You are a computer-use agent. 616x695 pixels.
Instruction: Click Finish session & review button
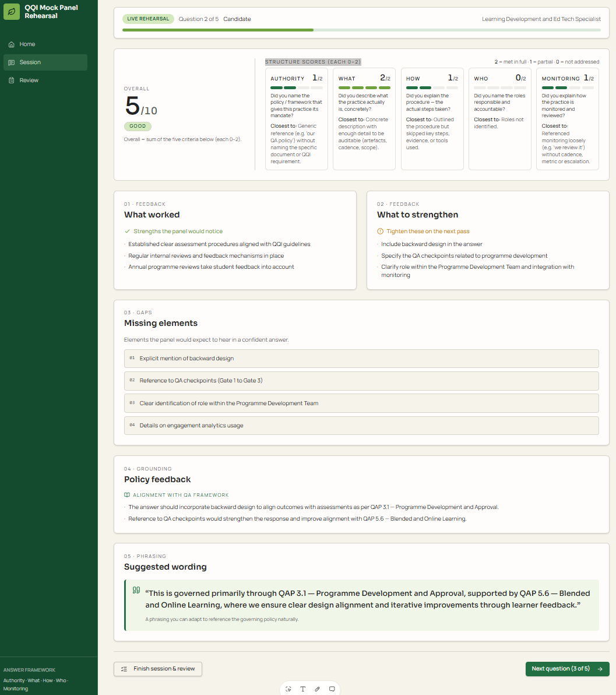click(x=158, y=669)
